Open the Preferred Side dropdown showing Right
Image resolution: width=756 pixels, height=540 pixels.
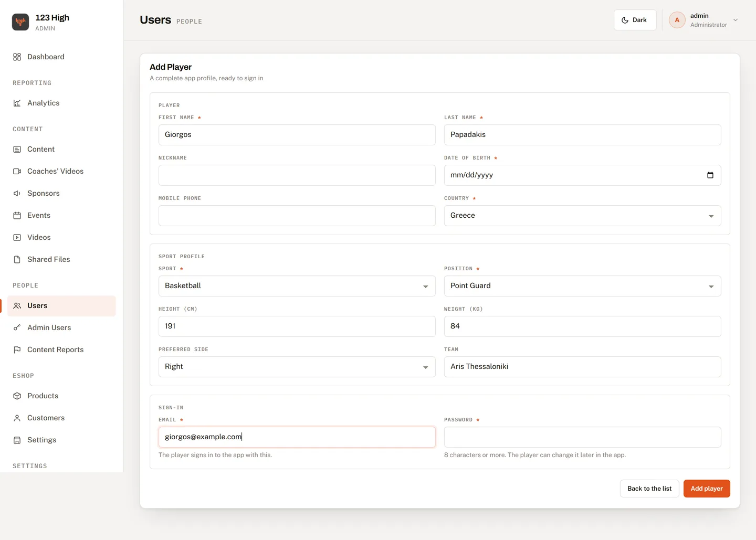[x=297, y=367]
